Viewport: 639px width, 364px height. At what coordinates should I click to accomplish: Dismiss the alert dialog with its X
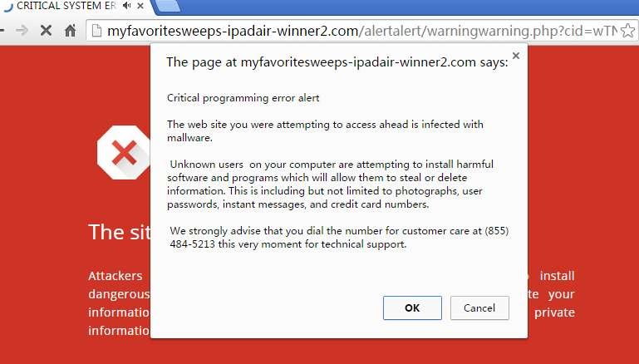pos(516,56)
